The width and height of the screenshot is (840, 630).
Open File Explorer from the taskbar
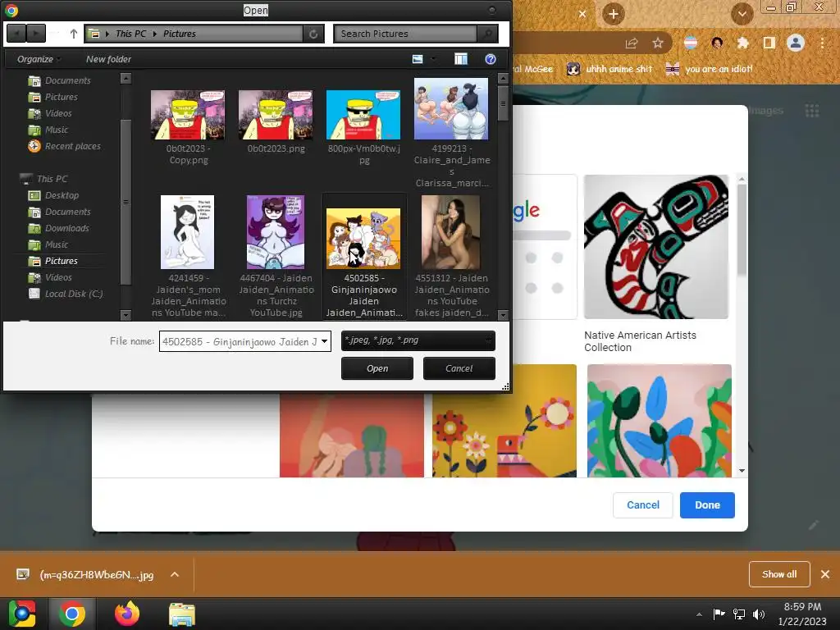(x=182, y=614)
